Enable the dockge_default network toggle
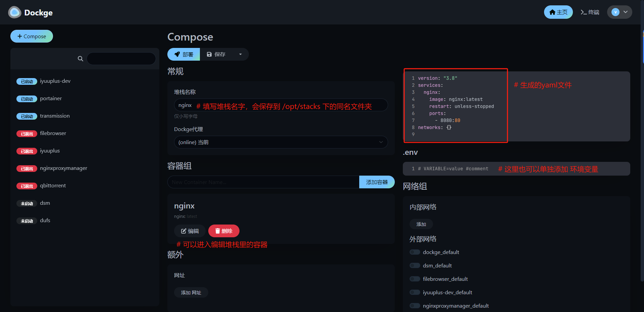This screenshot has height=312, width=644. tap(415, 252)
